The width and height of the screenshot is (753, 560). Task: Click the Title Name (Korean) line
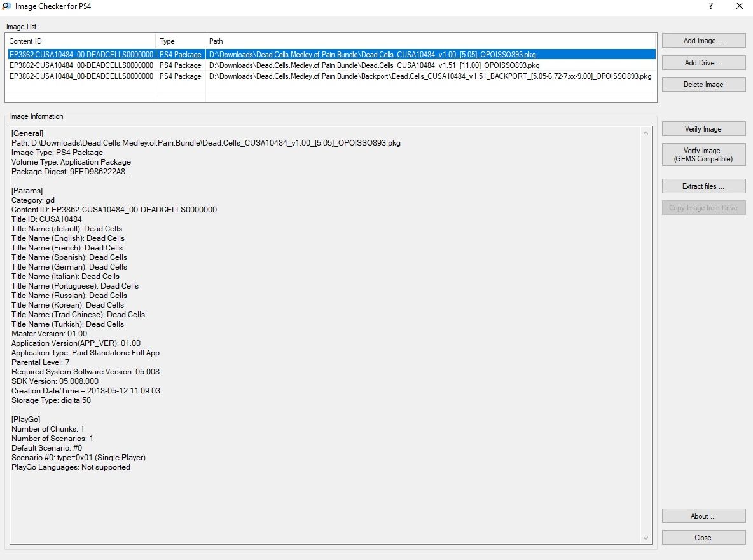click(67, 305)
